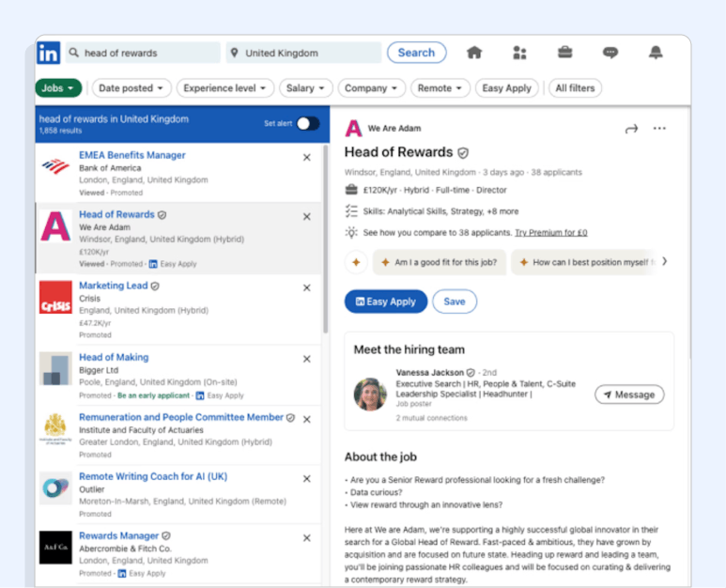The image size is (726, 588).
Task: Open the Messaging chat bubble icon
Action: (610, 53)
